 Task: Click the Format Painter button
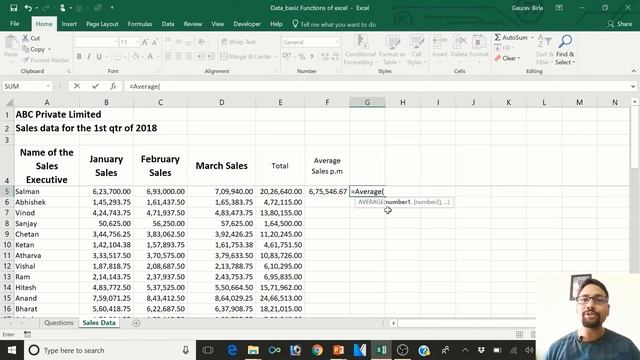[46, 60]
